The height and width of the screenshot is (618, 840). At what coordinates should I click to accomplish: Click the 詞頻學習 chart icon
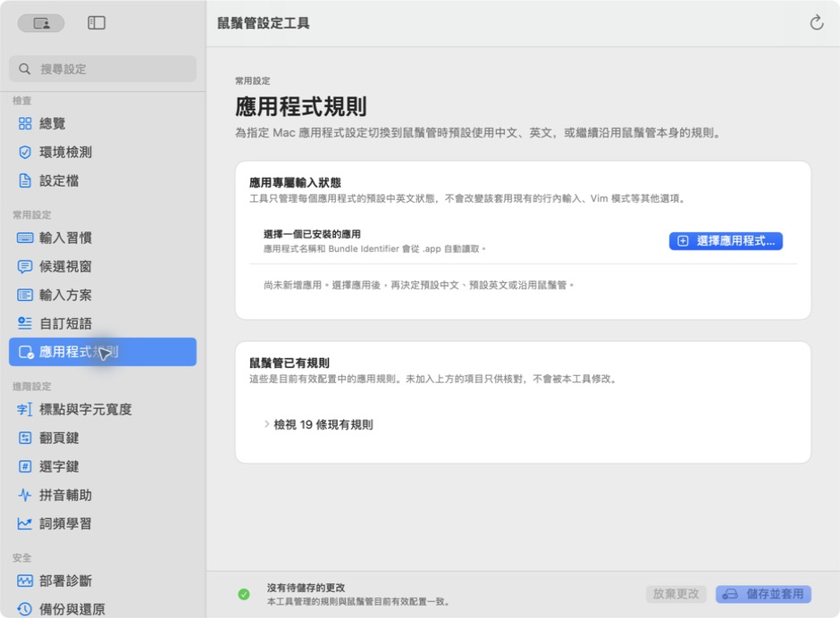click(25, 523)
